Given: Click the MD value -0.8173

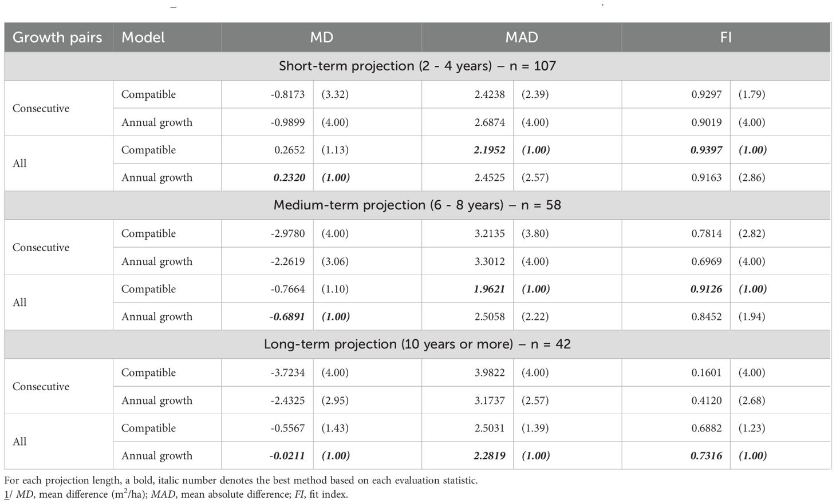Looking at the screenshot, I should pos(288,94).
